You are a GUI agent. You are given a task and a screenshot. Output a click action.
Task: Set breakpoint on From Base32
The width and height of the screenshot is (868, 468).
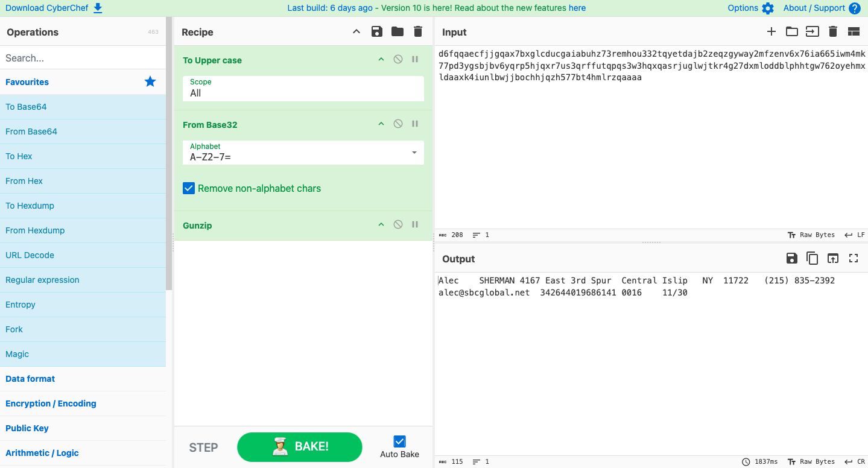click(415, 124)
